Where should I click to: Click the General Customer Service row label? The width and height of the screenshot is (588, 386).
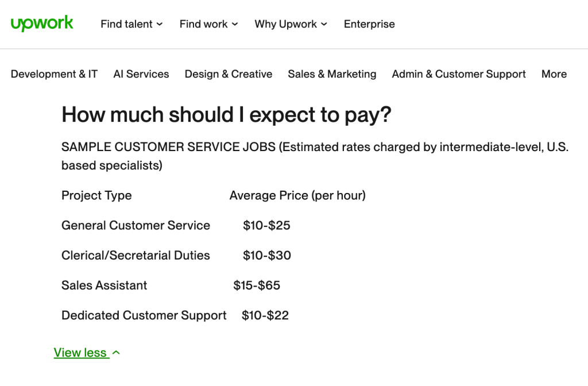[136, 226]
